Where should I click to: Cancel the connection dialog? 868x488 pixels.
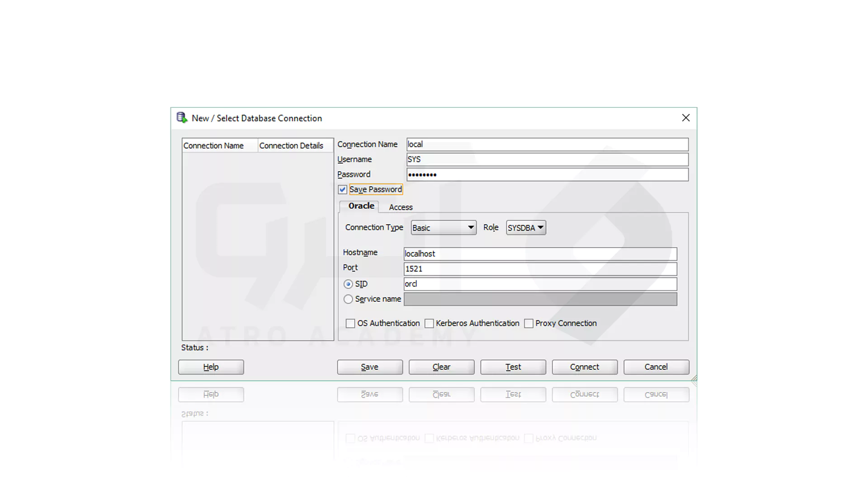[656, 367]
